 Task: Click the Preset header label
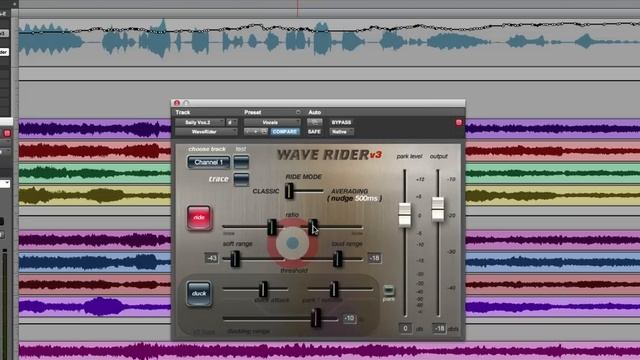coord(253,112)
